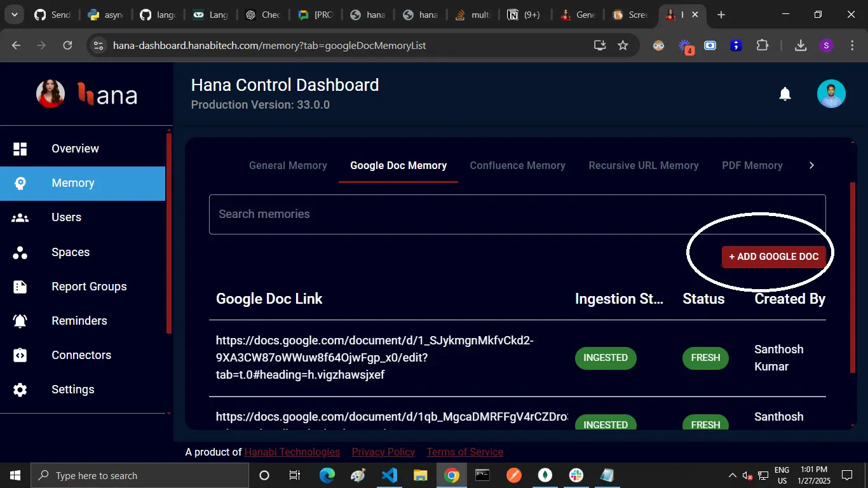Open the browser Extensions puzzle icon
This screenshot has height=488, width=868.
click(762, 45)
